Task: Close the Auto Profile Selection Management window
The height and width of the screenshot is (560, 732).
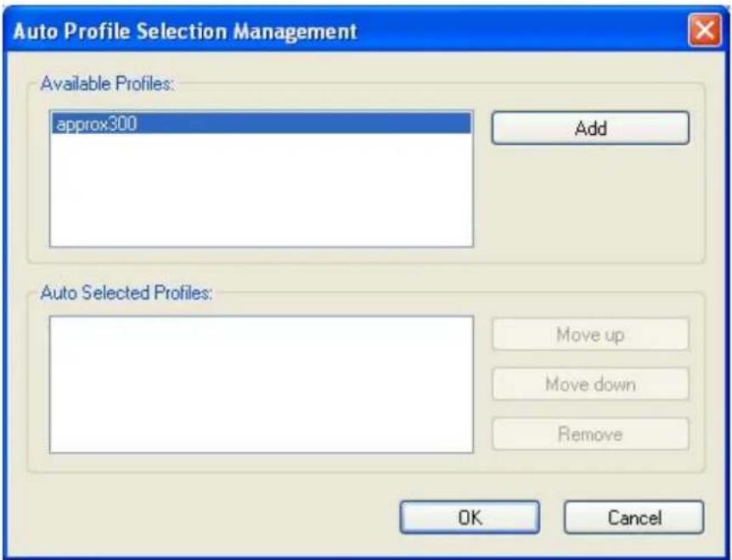Action: 705,31
